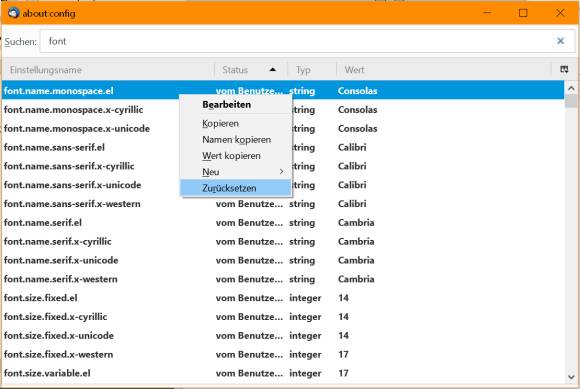Select the font.name.serif.x-western row
The image size is (580, 389).
coord(283,279)
